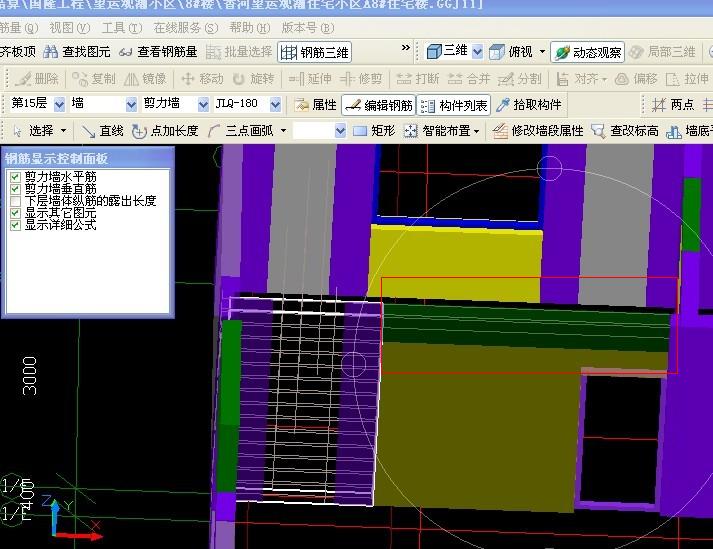Open the 剪力墙 component type dropdown
The image size is (713, 549).
coord(203,104)
